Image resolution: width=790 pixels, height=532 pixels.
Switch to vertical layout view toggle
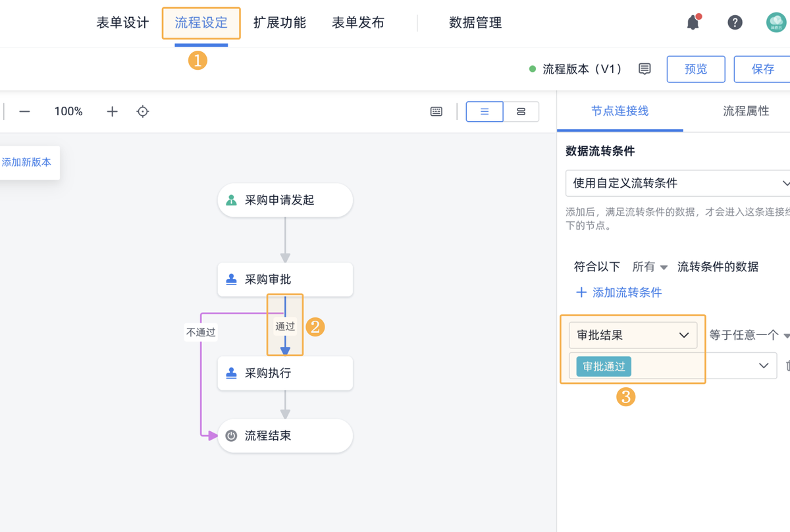pos(485,112)
